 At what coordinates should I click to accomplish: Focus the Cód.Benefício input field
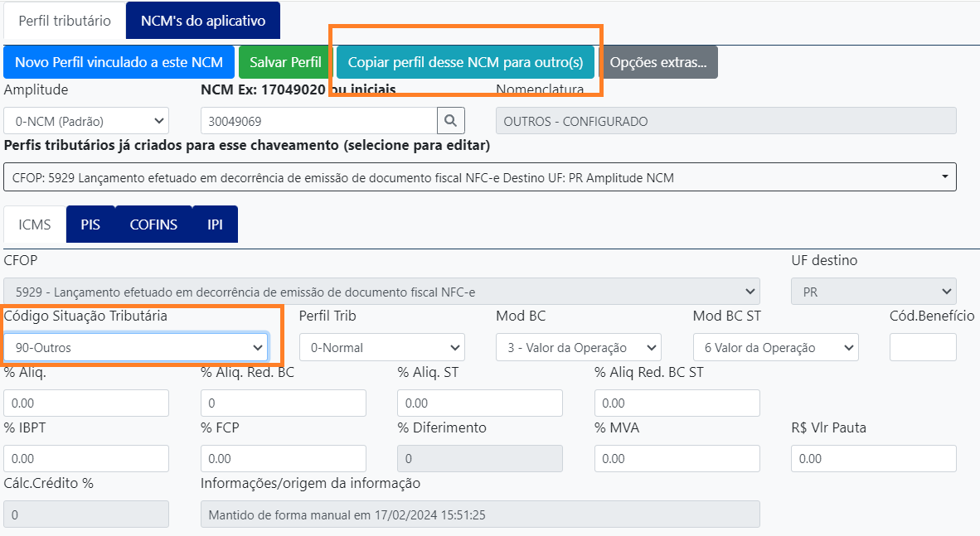point(922,348)
